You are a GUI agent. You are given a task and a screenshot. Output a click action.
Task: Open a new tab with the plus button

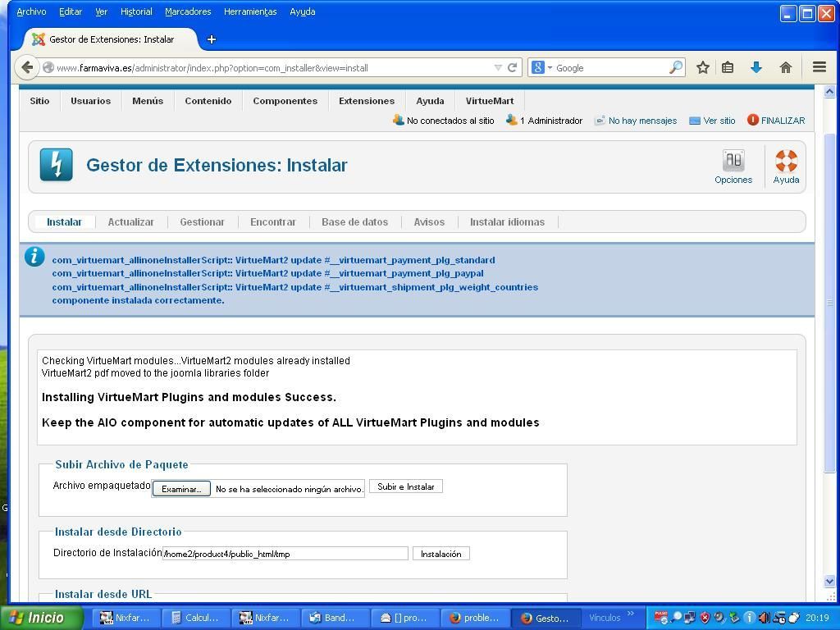(x=212, y=39)
